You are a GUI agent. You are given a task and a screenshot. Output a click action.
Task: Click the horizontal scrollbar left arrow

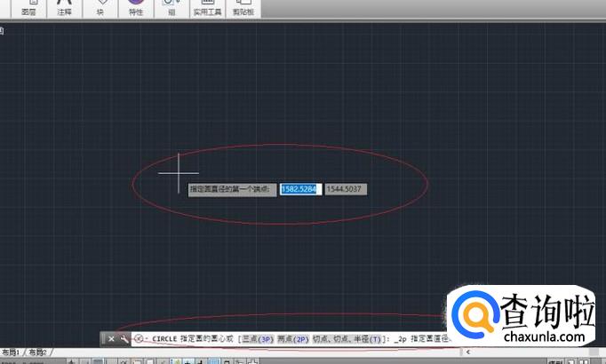tap(468, 352)
